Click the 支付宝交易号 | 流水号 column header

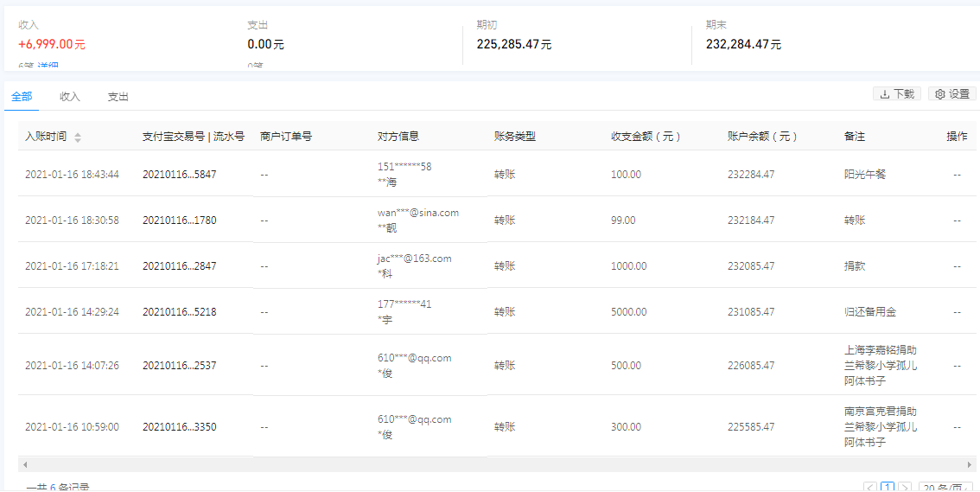tap(193, 137)
